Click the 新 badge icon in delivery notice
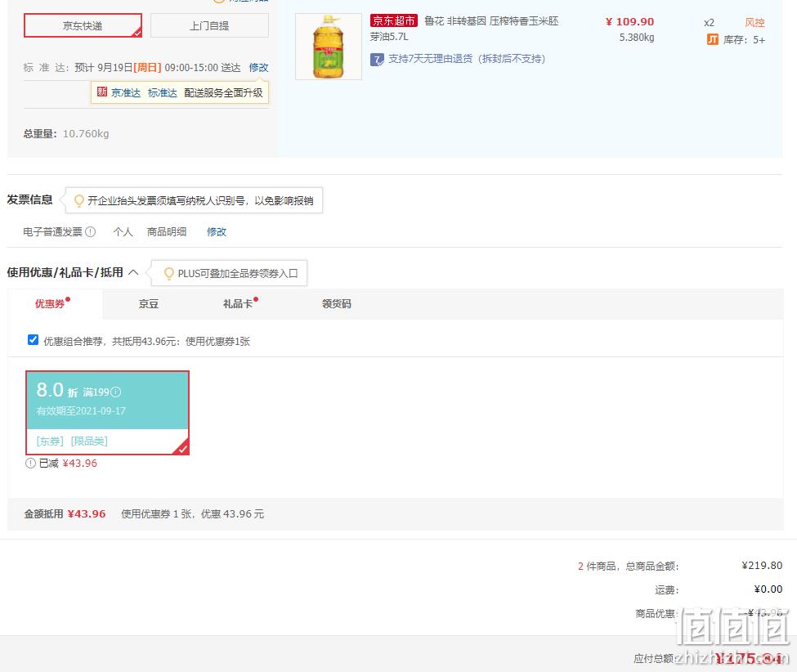The image size is (797, 672). point(102,92)
